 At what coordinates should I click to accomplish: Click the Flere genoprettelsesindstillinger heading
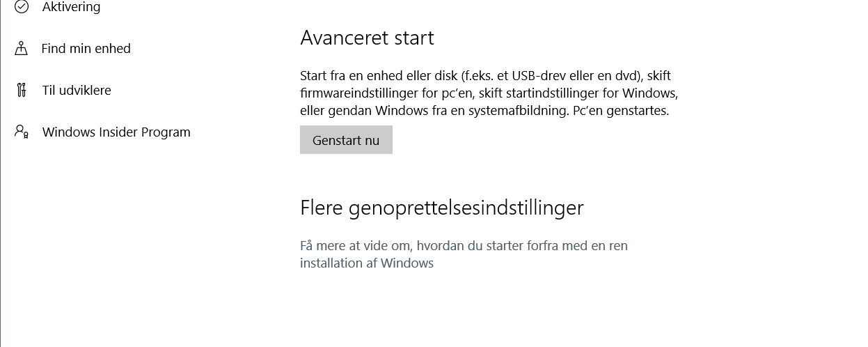(441, 208)
